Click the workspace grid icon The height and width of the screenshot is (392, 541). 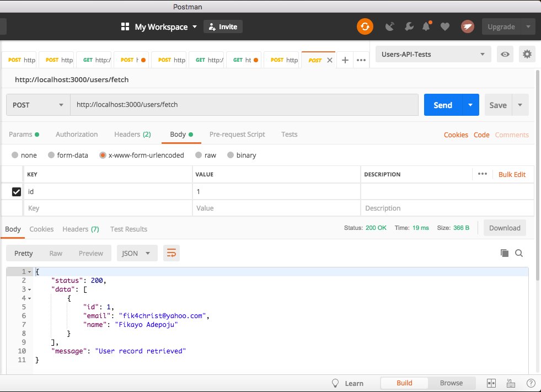(x=125, y=26)
